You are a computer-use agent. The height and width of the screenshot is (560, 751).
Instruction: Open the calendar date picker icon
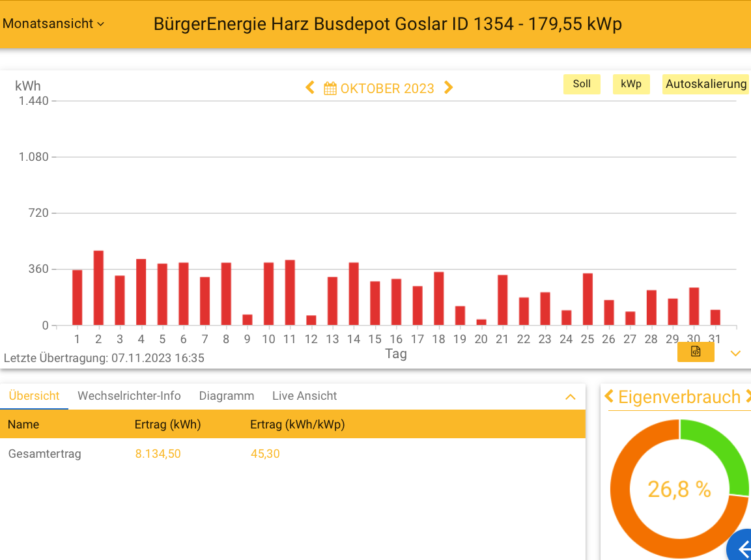point(330,89)
